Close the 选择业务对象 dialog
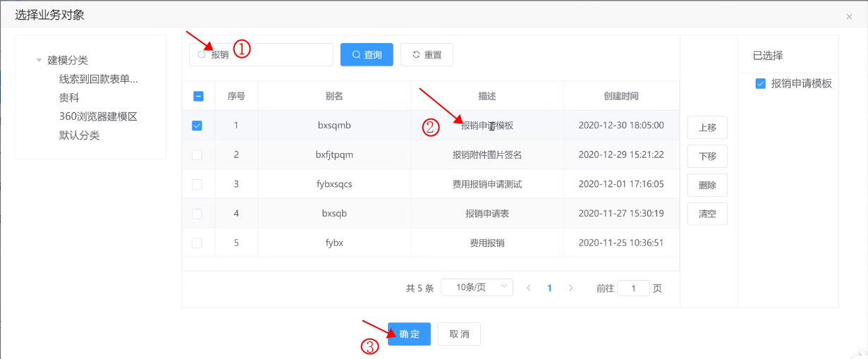Screen dimensions: 868x359 tap(849, 16)
